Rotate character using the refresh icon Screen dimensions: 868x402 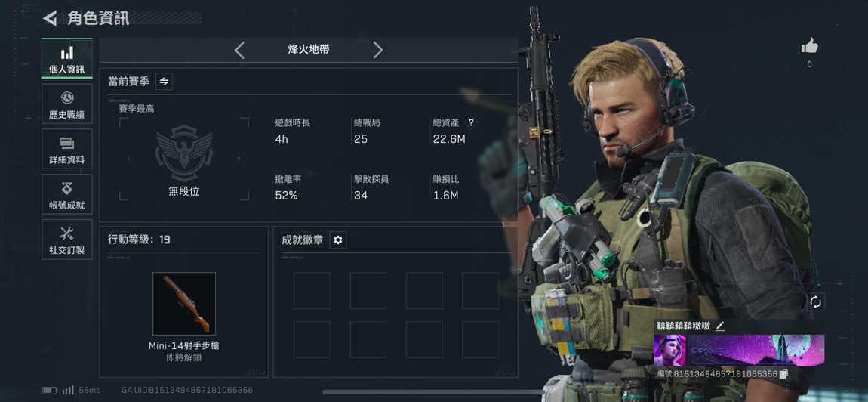click(815, 302)
